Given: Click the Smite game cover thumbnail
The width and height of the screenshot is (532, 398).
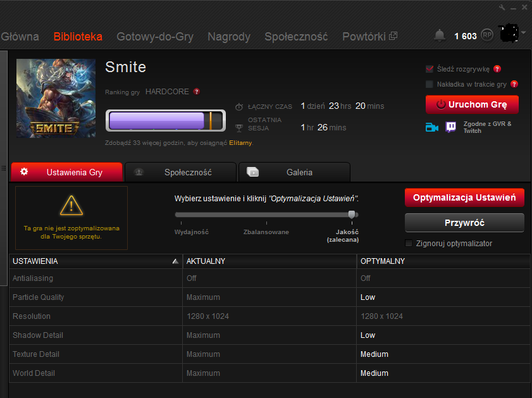Looking at the screenshot, I should pos(56,99).
